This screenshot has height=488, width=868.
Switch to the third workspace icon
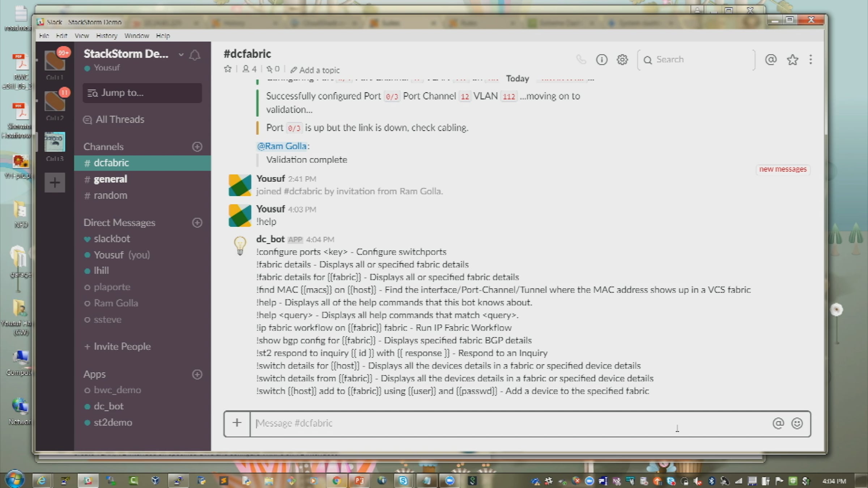tap(55, 141)
